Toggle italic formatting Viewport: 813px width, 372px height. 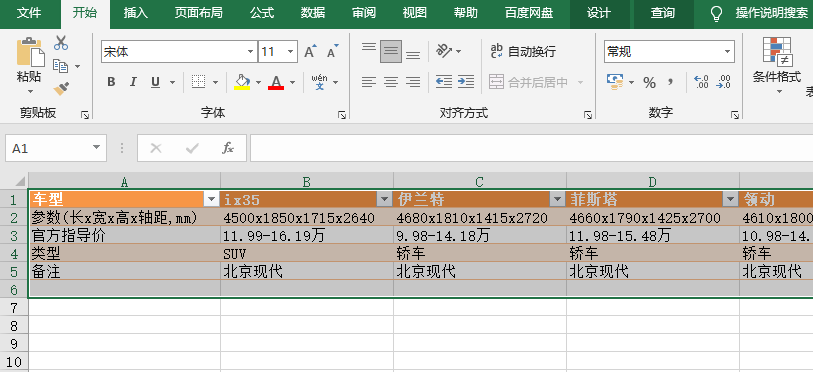click(133, 82)
